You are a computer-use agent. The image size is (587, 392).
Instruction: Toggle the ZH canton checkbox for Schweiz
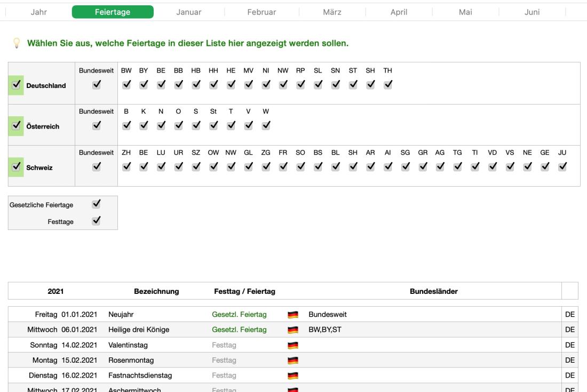point(127,166)
